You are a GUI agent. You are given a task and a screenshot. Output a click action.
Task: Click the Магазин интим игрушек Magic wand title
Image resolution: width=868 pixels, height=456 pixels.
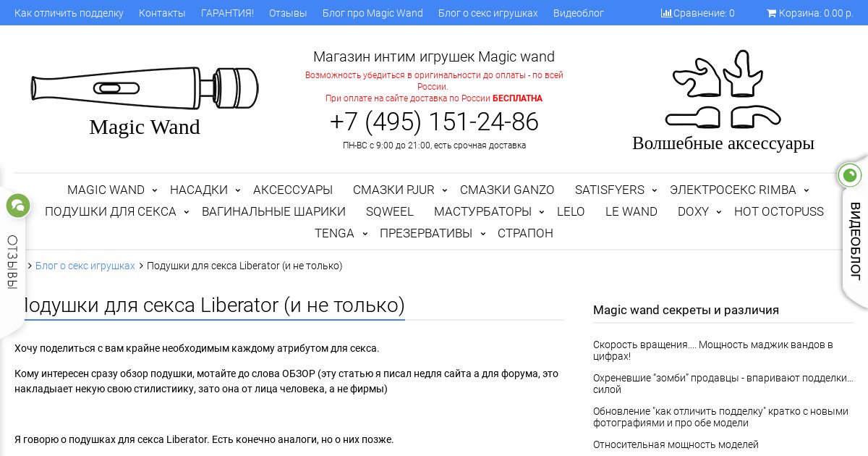(434, 56)
